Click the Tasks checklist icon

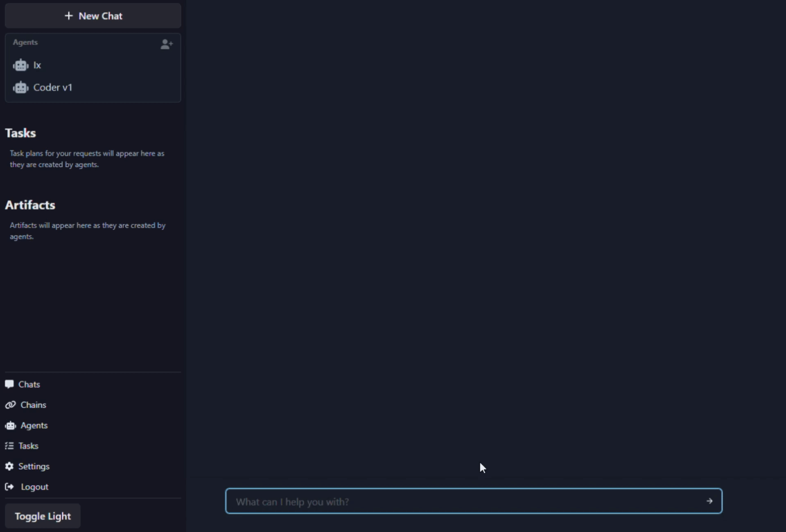click(9, 446)
